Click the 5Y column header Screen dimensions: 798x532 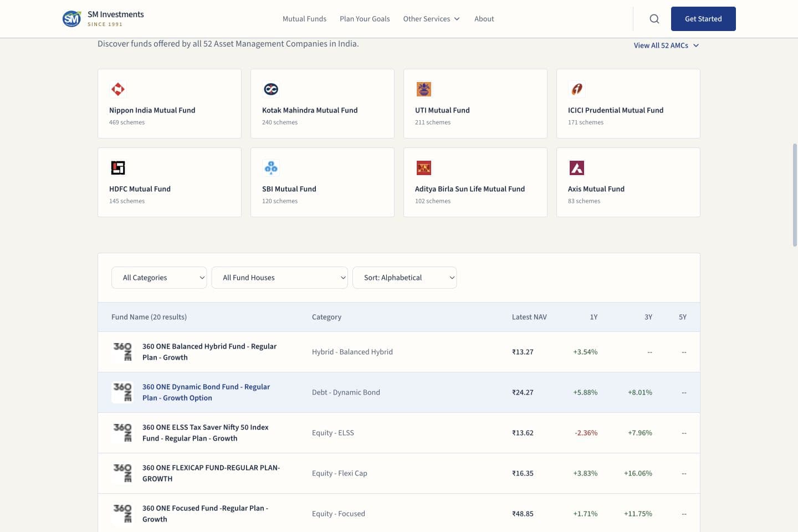point(683,317)
